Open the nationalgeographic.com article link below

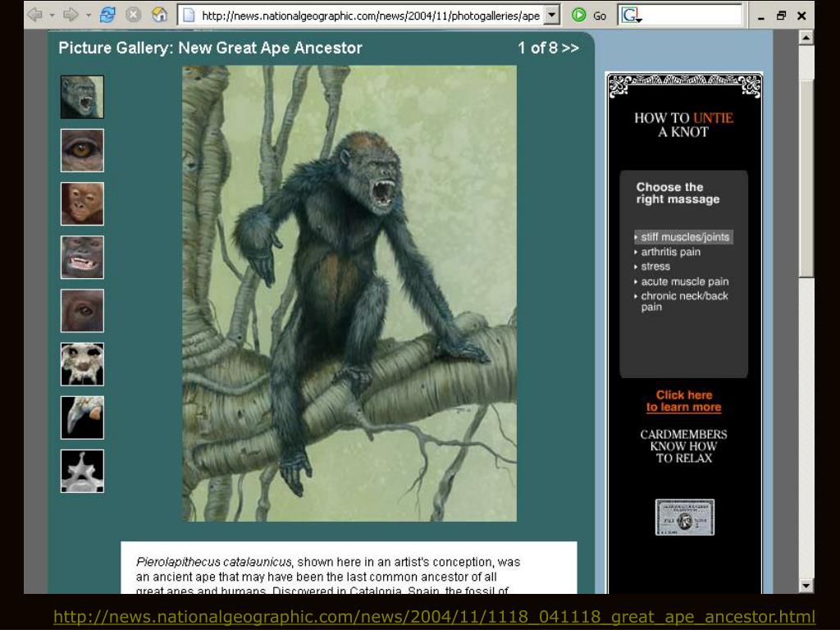tap(434, 617)
